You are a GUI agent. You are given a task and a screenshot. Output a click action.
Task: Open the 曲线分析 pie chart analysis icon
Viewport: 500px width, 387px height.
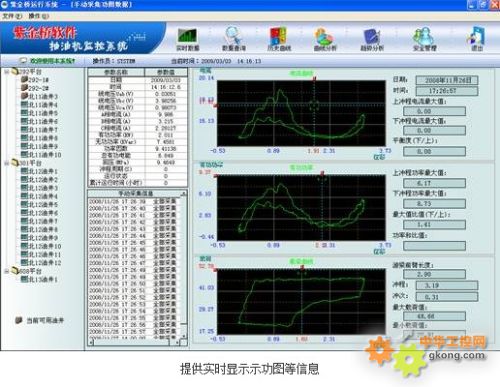[x=325, y=39]
